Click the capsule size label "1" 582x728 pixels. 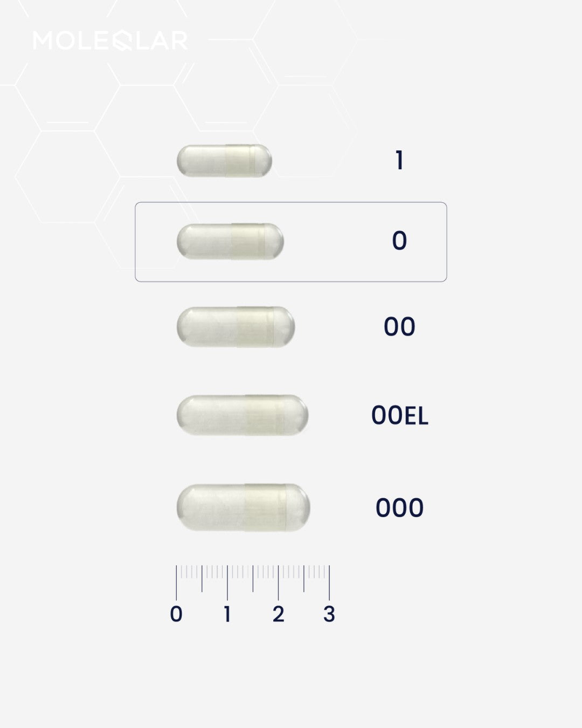pyautogui.click(x=399, y=161)
